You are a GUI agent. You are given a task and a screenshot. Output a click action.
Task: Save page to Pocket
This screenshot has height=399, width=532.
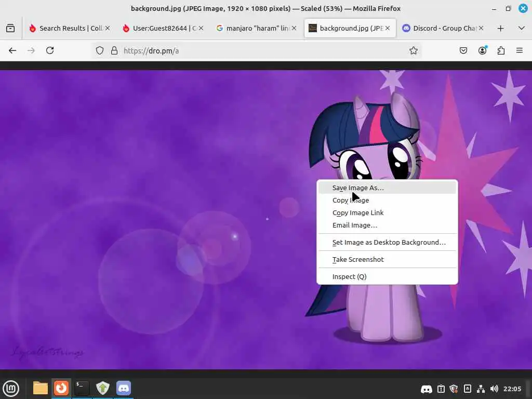click(463, 50)
